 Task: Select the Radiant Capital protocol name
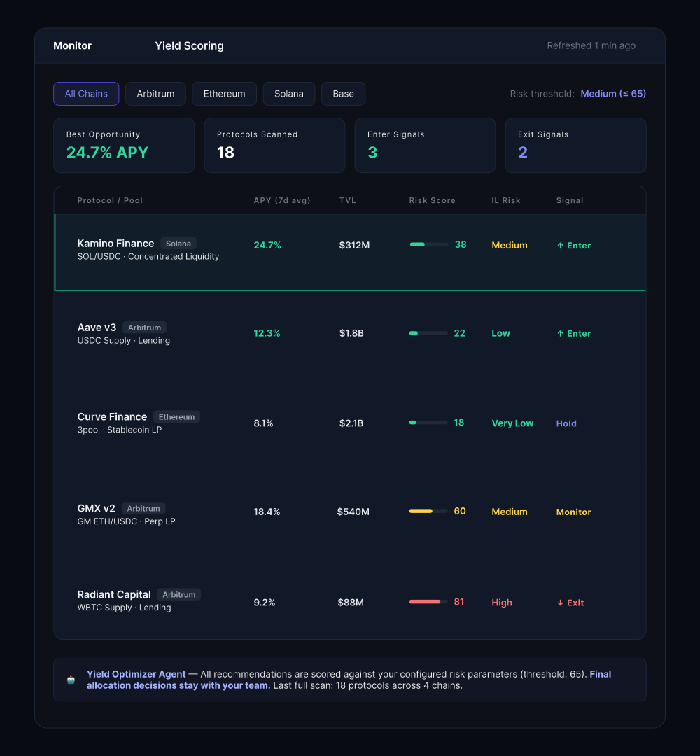point(114,594)
